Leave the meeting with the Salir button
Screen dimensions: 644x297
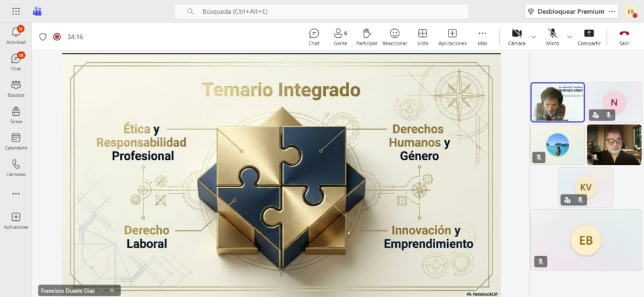pos(624,36)
